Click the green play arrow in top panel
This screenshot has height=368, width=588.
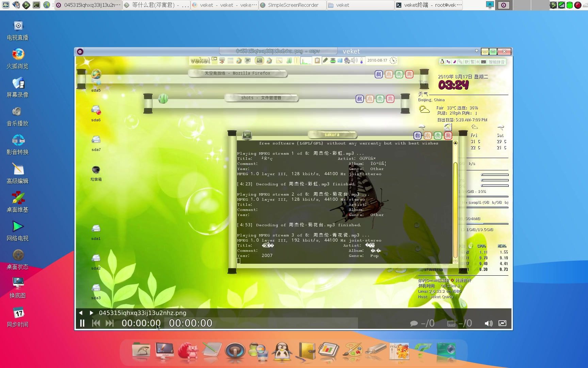(x=26, y=5)
